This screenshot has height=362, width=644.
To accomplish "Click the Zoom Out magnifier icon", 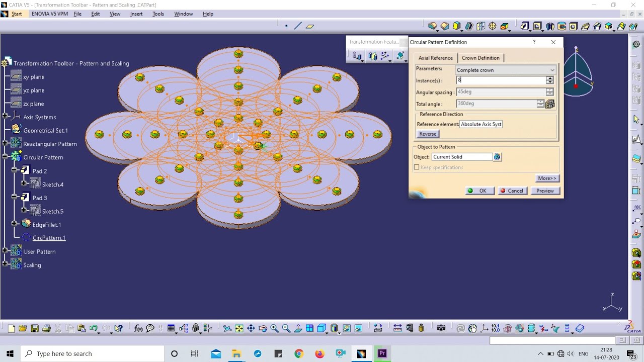I will (x=286, y=328).
